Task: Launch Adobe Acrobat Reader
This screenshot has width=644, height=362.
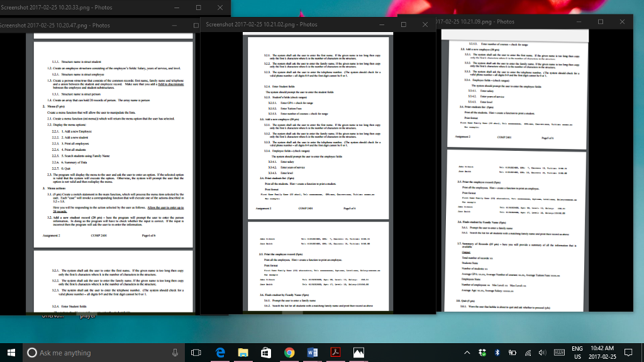Action: [x=335, y=353]
